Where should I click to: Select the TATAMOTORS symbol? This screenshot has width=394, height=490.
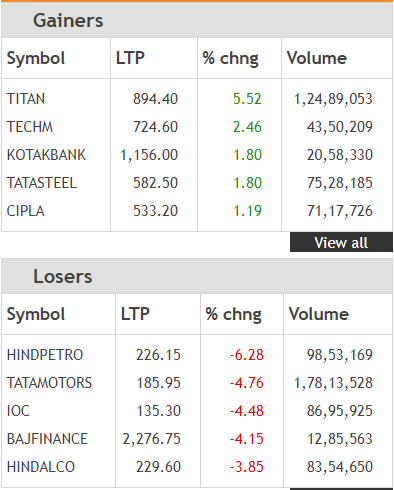(x=49, y=383)
